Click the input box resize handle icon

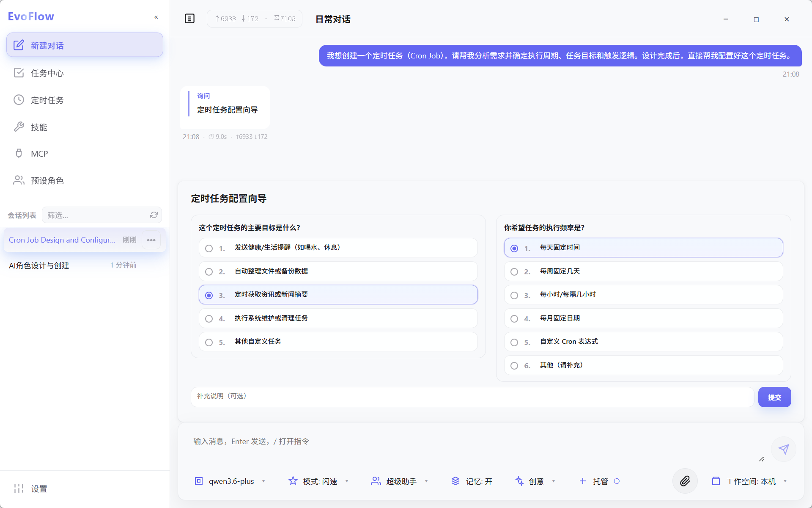tap(761, 459)
